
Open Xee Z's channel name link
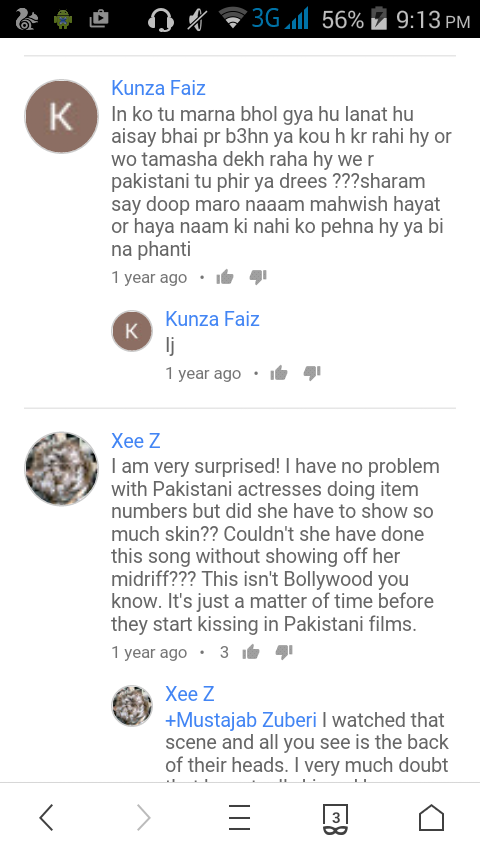point(136,441)
